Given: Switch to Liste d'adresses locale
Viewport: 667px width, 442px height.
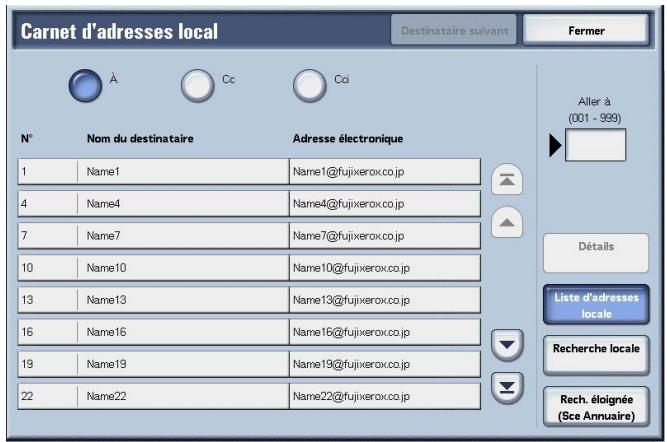Looking at the screenshot, I should [x=596, y=305].
